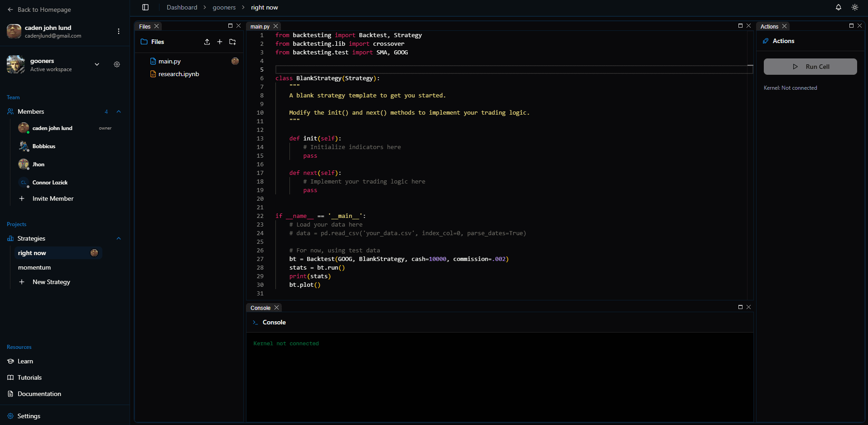Viewport: 868px width, 425px height.
Task: Collapse the Members section
Action: tap(119, 111)
